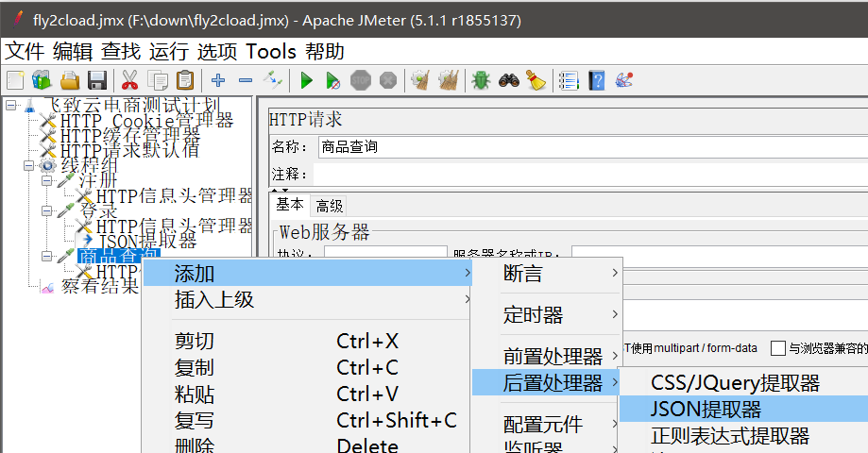Open the 选项 menu
The image size is (868, 453).
point(217,52)
